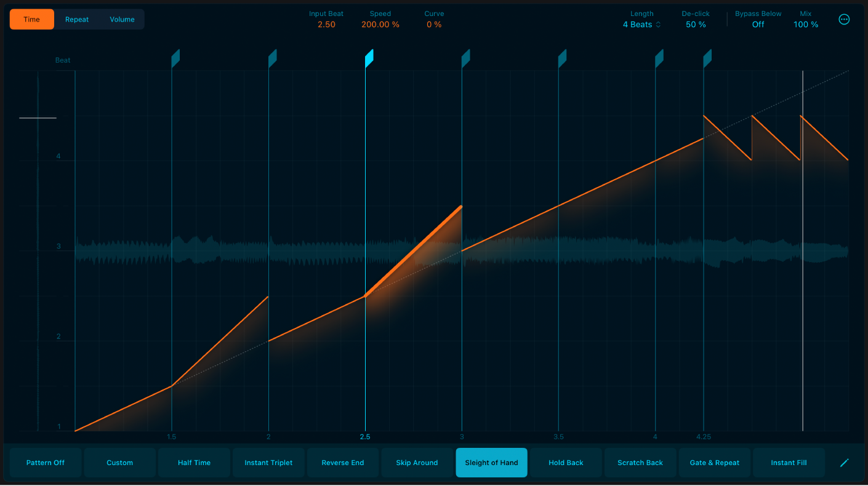Select the Scratch Back preset
Viewport: 868px width, 486px height.
tap(640, 463)
